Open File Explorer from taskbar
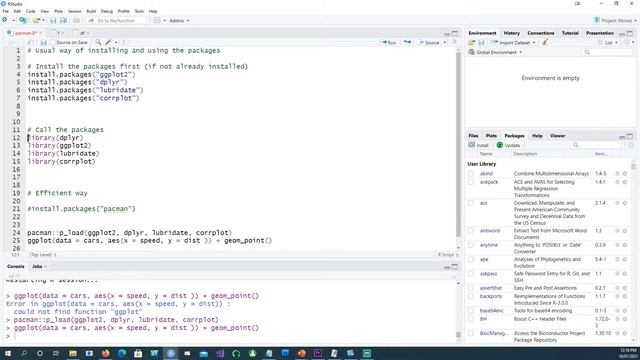This screenshot has width=640, height=360. (x=73, y=353)
